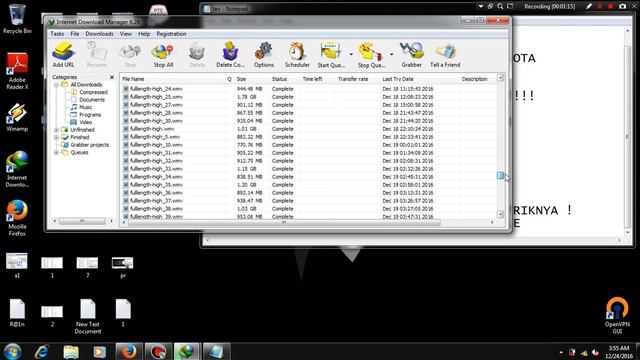Open the Help menu in IDM
Image resolution: width=640 pixels, height=360 pixels.
(144, 34)
